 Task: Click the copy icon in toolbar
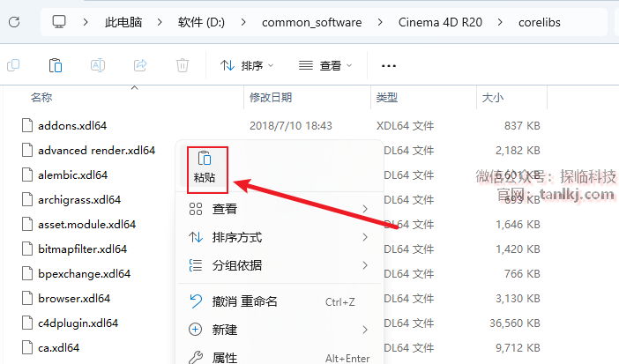pos(13,65)
